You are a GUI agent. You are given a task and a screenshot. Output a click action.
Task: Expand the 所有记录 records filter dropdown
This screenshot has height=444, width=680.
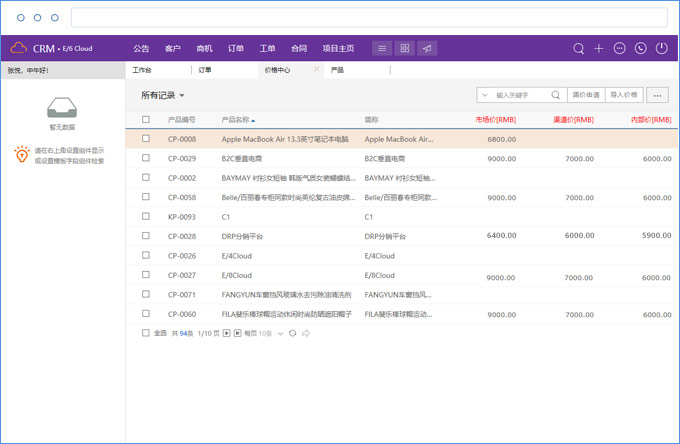[x=181, y=96]
